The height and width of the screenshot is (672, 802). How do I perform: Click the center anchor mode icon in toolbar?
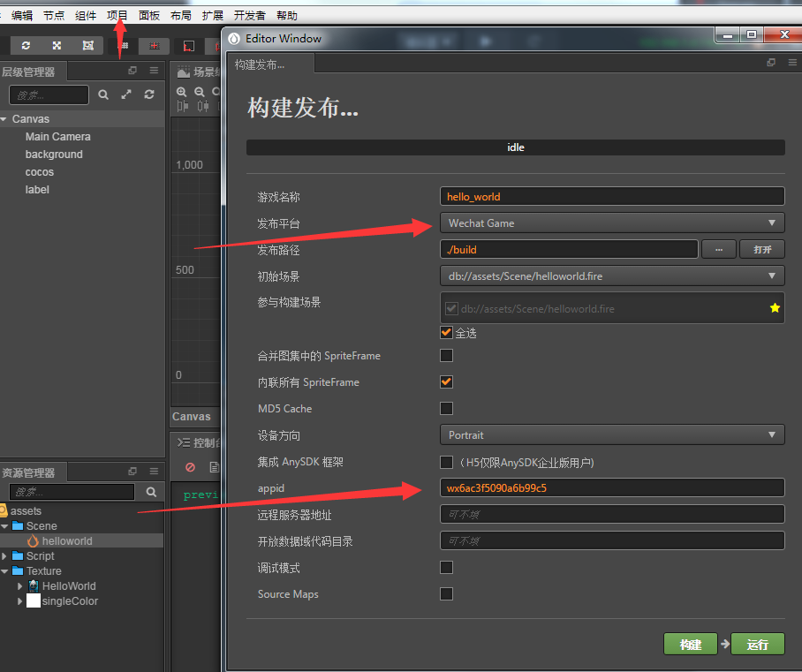tap(154, 46)
